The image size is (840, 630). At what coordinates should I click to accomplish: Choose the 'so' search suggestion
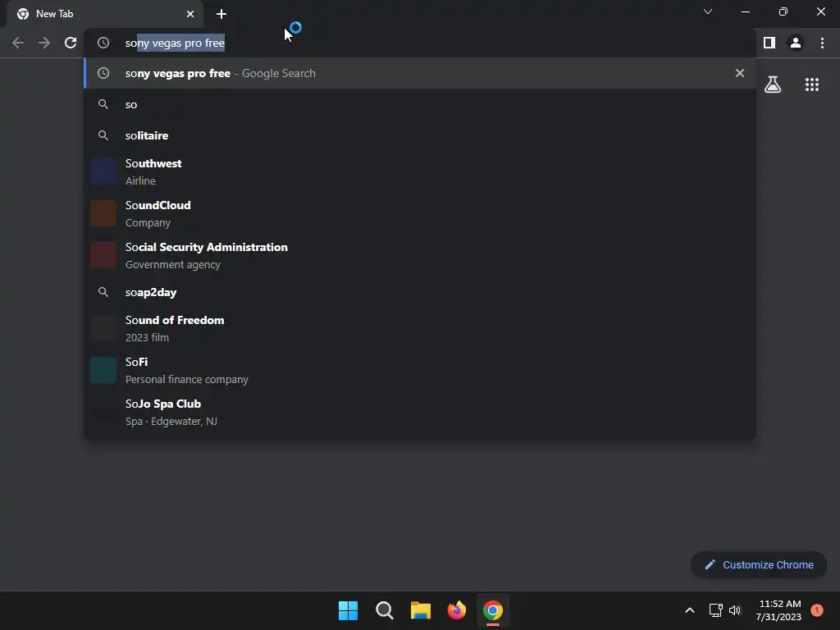420,104
